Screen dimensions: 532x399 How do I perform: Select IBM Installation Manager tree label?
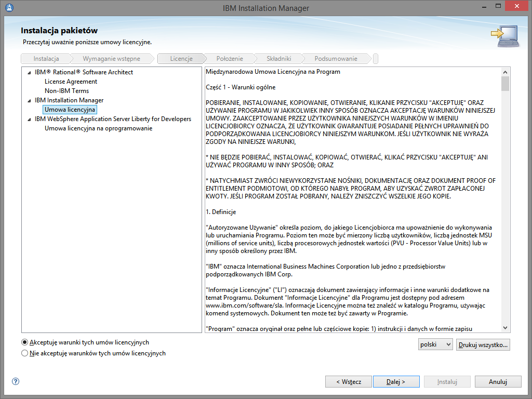pos(69,100)
